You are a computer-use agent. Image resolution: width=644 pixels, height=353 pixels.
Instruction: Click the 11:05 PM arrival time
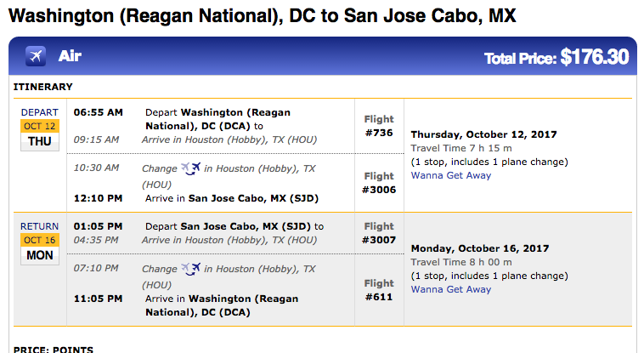pos(99,299)
